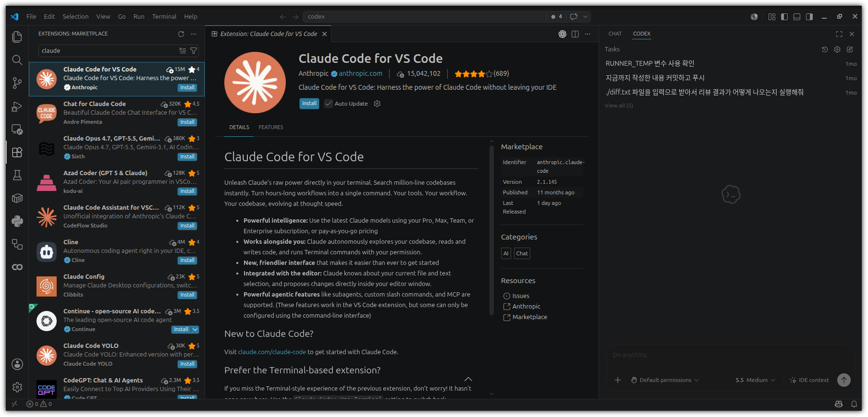The height and width of the screenshot is (417, 868).
Task: Open the remote window indicator
Action: coord(14,404)
